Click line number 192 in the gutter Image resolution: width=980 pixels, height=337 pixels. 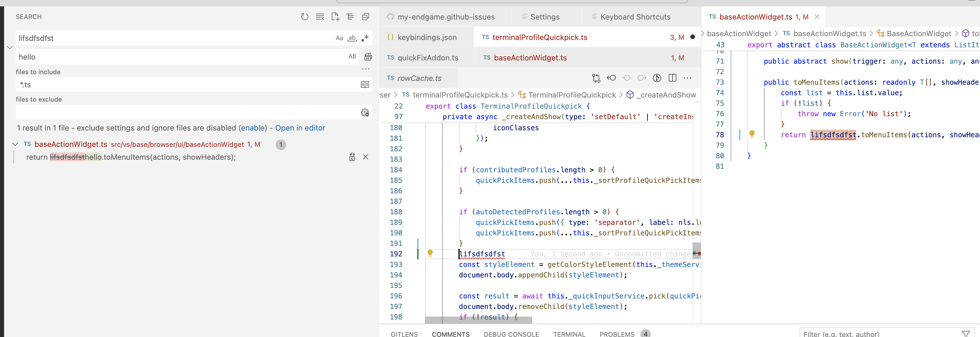pos(396,254)
